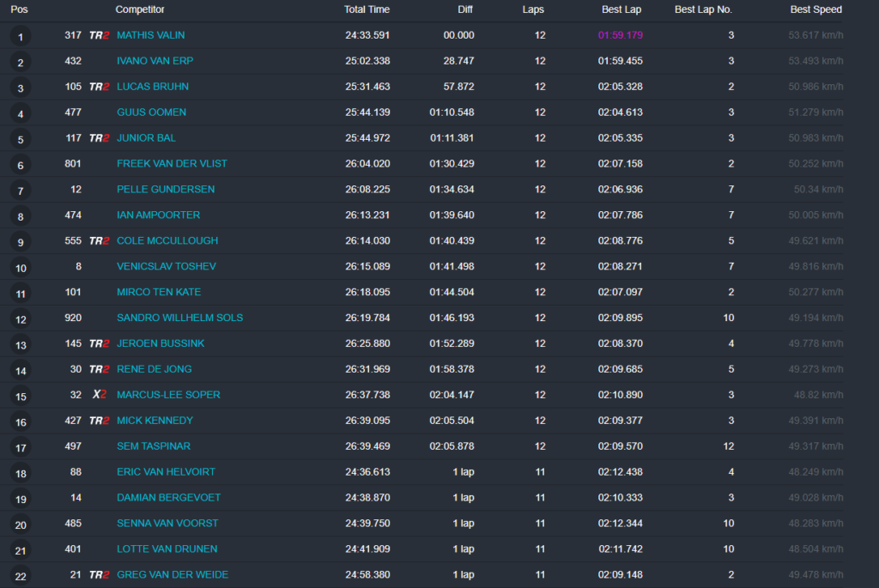Viewport: 879px width, 588px height.
Task: Click on Lotte van Drunen's name
Action: point(167,549)
